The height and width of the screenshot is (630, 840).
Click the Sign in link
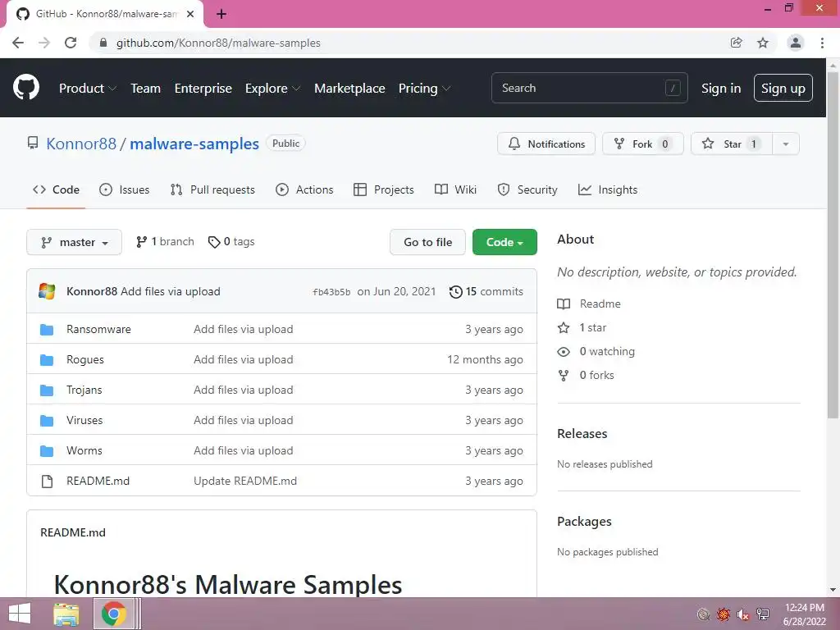(x=721, y=89)
